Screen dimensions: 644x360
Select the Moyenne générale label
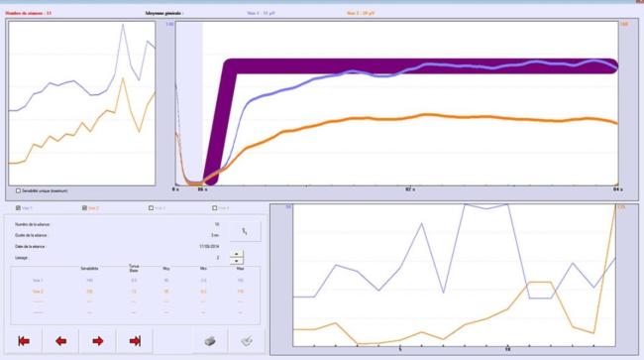tap(164, 13)
